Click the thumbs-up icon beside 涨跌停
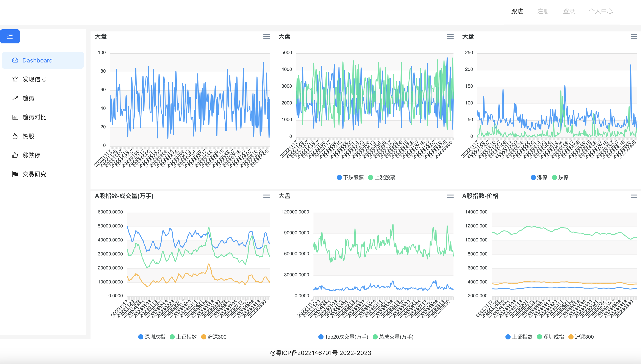Viewport: 641px width, 364px height. click(x=15, y=155)
